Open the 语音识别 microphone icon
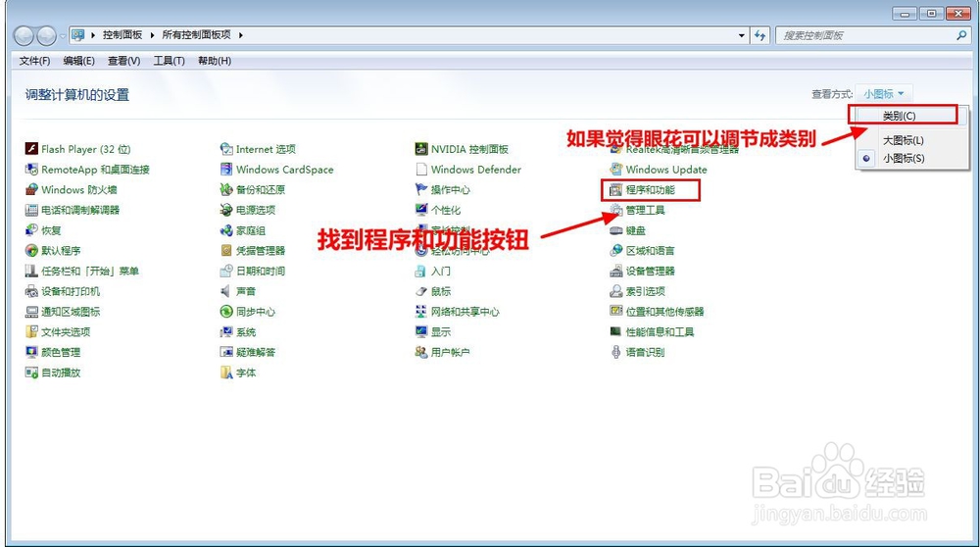This screenshot has width=980, height=547. [x=616, y=352]
